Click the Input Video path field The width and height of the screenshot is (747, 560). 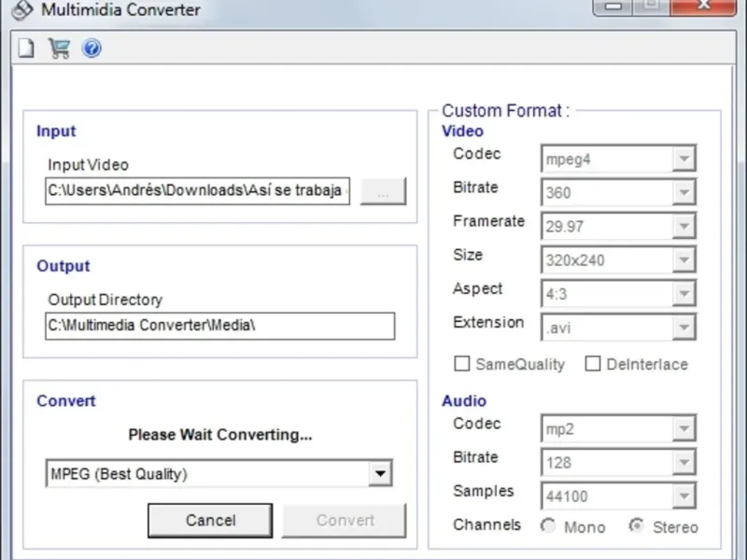198,191
